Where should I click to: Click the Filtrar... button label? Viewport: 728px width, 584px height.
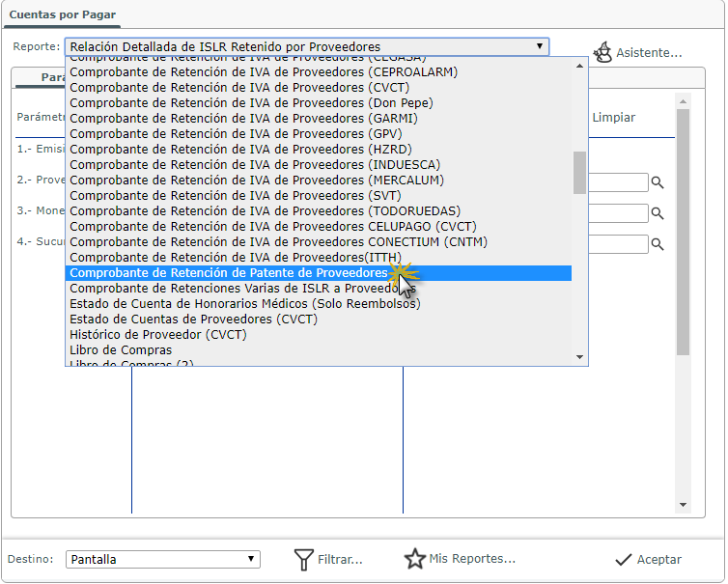tap(340, 560)
